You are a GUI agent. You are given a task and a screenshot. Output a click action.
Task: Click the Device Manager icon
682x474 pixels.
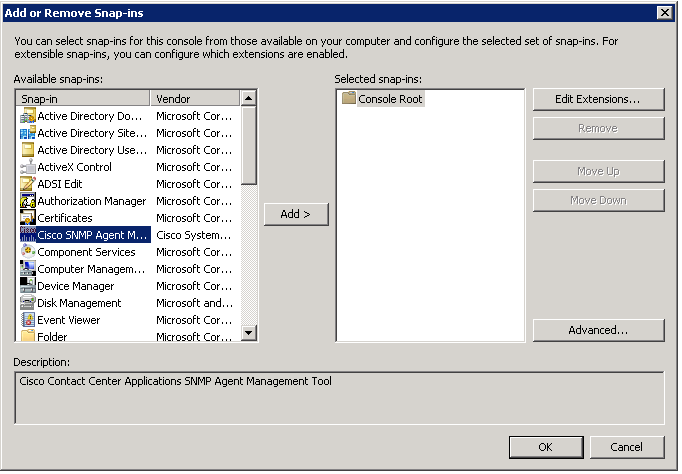coord(28,286)
